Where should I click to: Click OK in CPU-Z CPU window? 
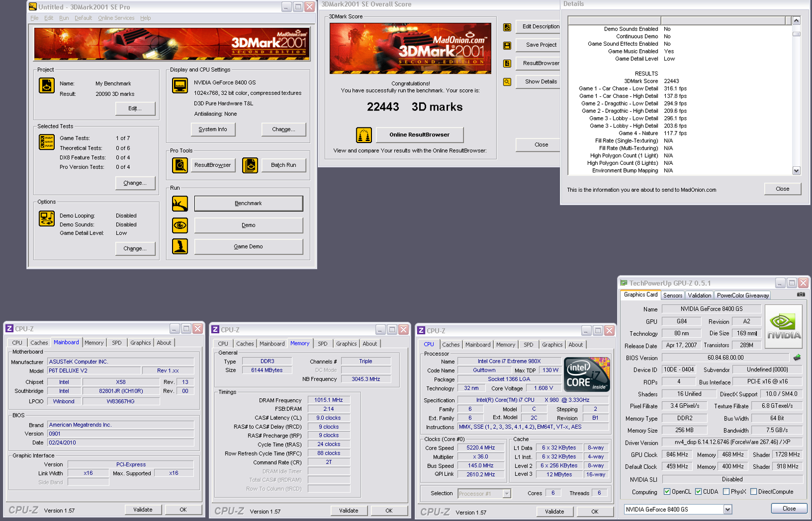click(x=595, y=512)
